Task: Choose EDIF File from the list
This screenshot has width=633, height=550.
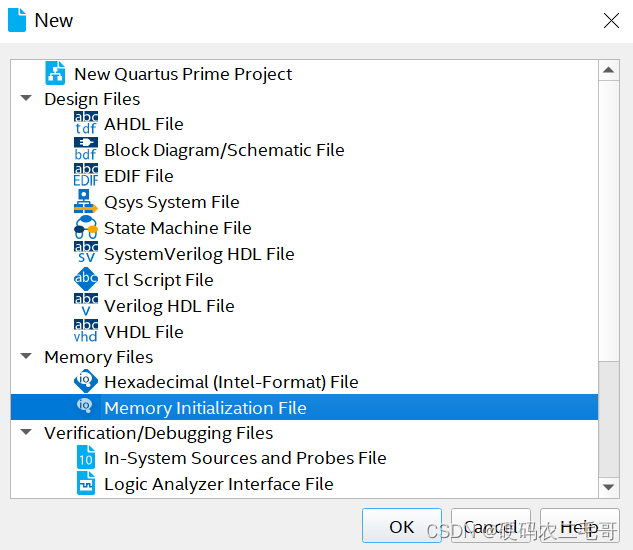Action: [x=139, y=176]
